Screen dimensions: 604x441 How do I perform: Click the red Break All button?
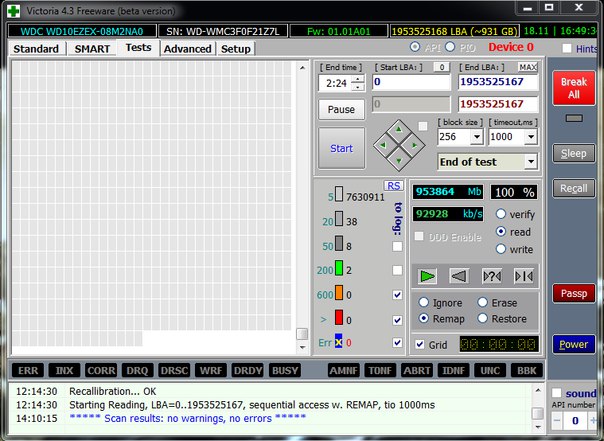[574, 88]
